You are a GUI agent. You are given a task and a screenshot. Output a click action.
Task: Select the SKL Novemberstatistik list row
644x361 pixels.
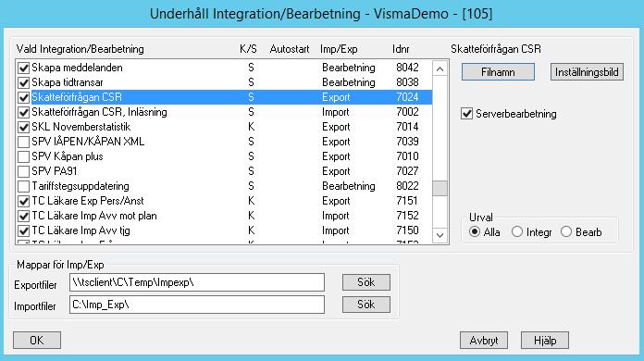(224, 127)
